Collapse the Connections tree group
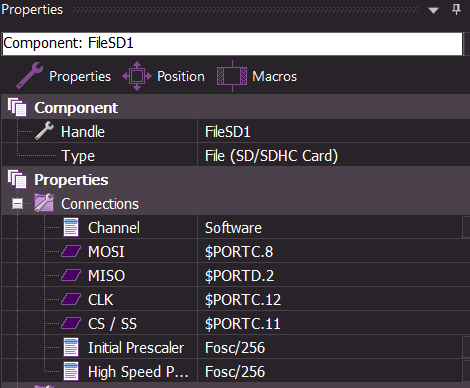Viewport: 470px width, 388px height. [17, 203]
